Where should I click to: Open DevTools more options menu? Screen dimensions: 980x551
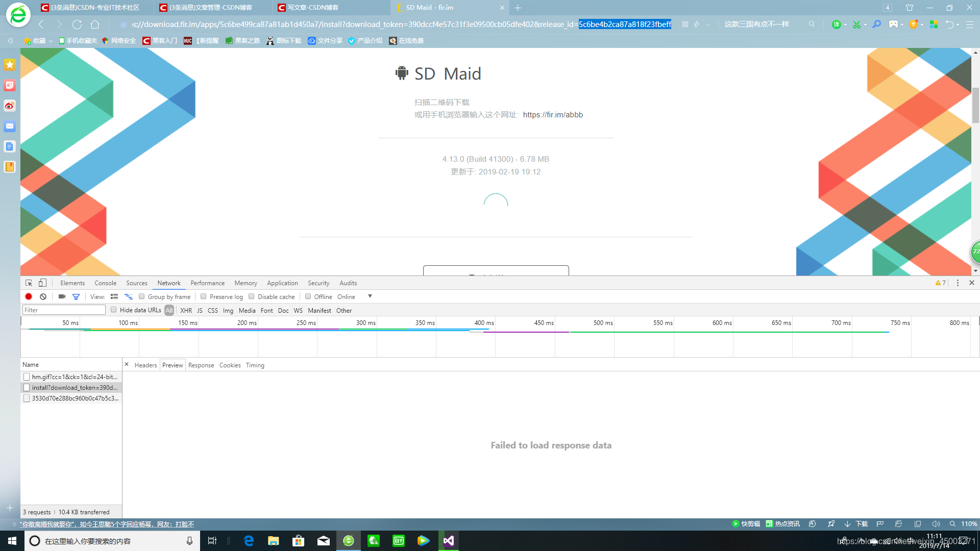point(958,283)
